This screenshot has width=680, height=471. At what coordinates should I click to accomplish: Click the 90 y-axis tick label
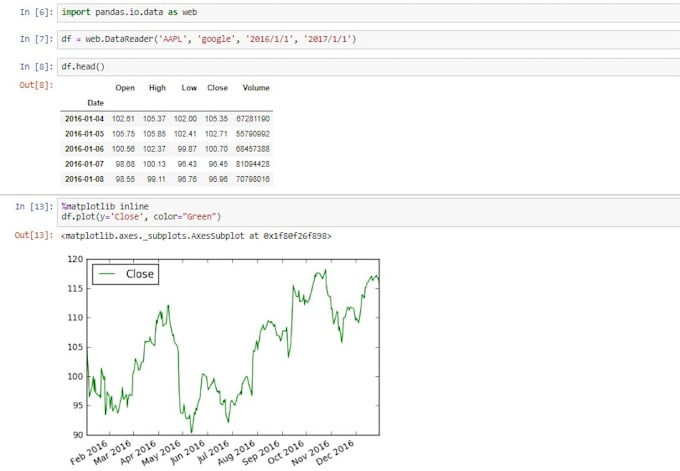[x=78, y=435]
